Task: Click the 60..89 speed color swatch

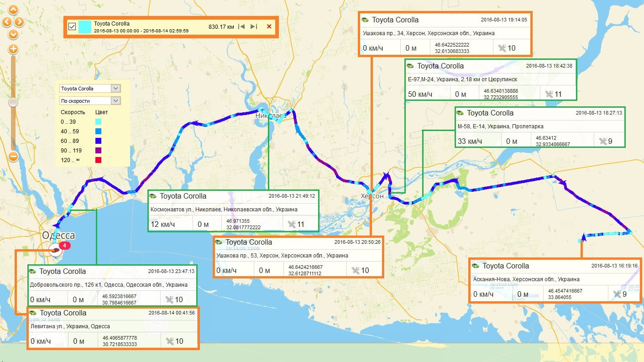Action: [99, 141]
